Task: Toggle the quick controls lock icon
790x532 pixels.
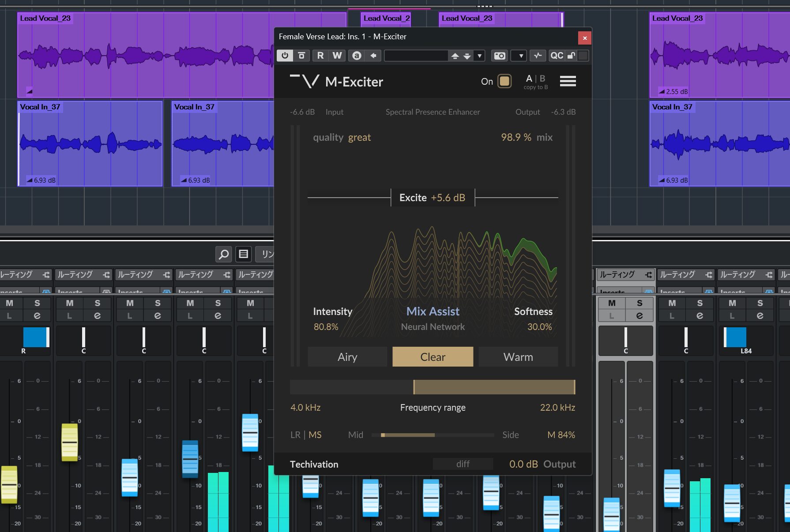Action: pyautogui.click(x=571, y=56)
